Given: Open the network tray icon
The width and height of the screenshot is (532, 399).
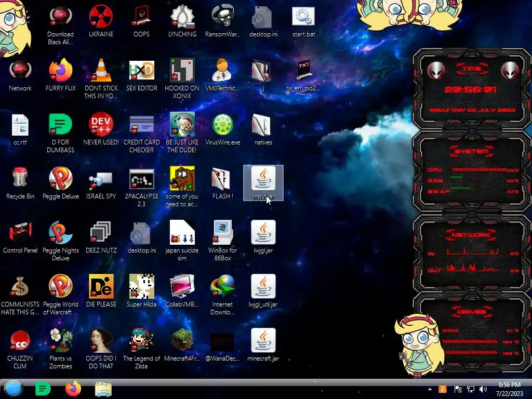Looking at the screenshot, I should [471, 389].
